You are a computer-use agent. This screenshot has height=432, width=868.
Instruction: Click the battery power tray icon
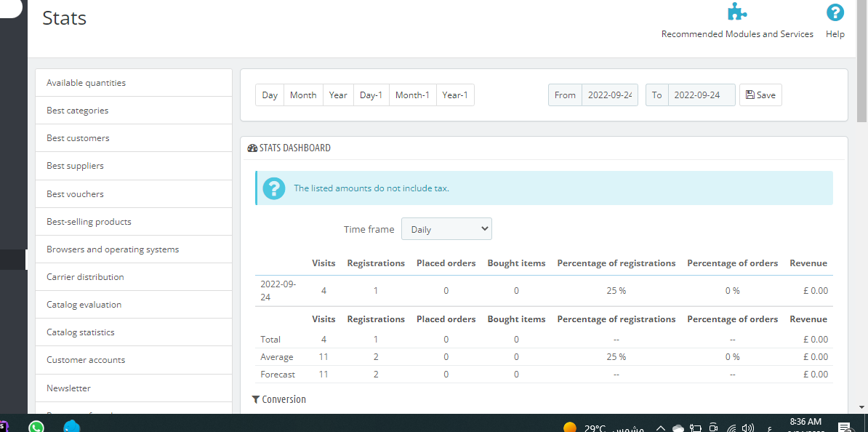(696, 428)
